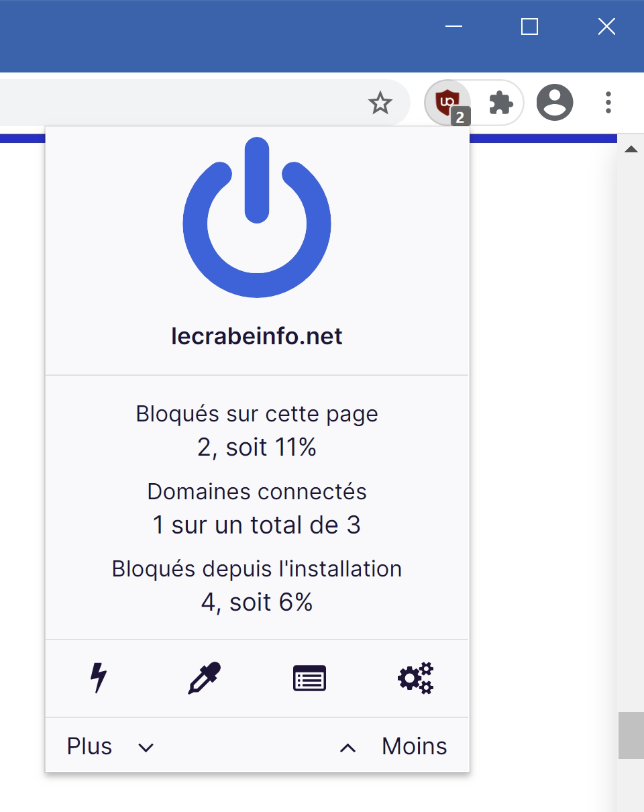Screen dimensions: 644x812
Task: Click the lecrabeinfo.net domain name
Action: pyautogui.click(x=257, y=336)
